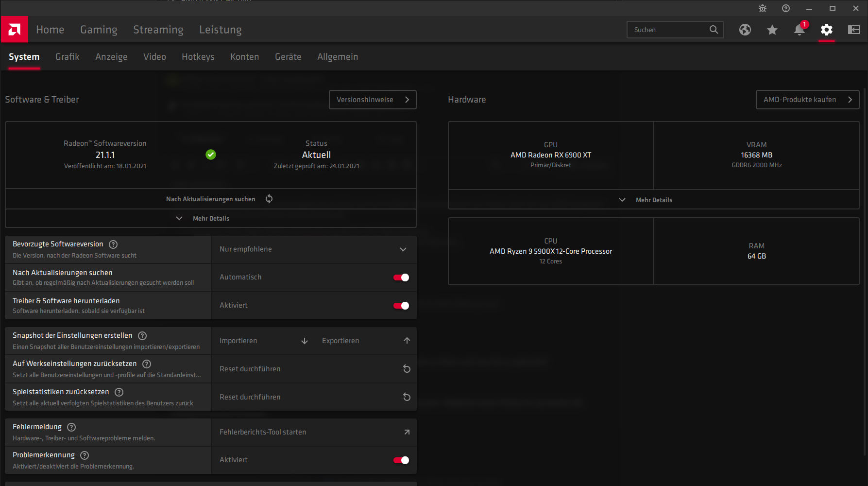The width and height of the screenshot is (868, 486).
Task: Click the Status Aktuell text
Action: (316, 155)
